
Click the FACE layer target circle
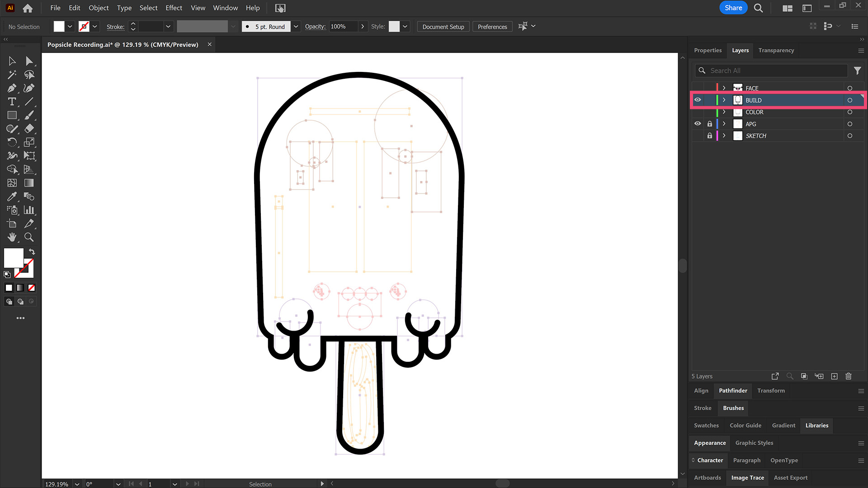850,88
